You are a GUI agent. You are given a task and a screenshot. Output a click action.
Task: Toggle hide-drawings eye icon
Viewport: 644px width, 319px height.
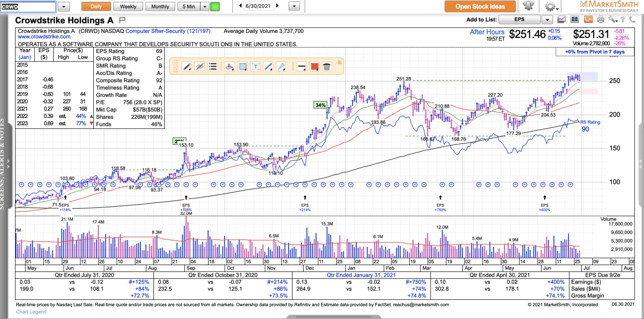click(x=200, y=67)
